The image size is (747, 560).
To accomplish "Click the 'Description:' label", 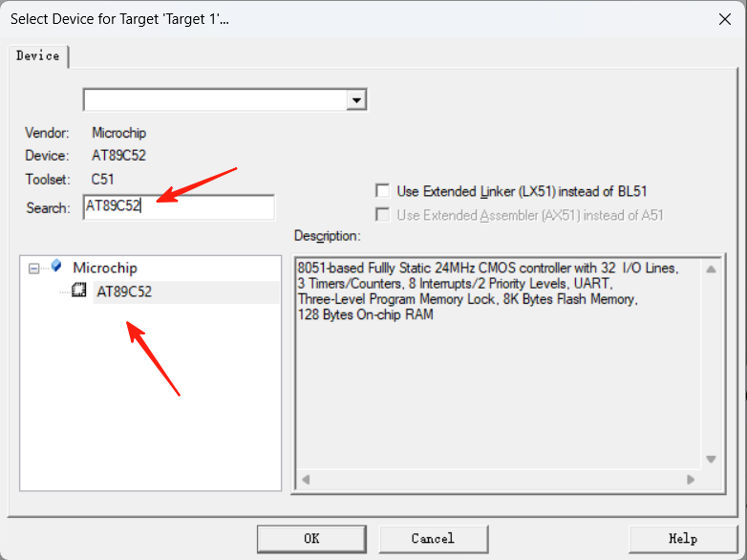I will pos(328,236).
